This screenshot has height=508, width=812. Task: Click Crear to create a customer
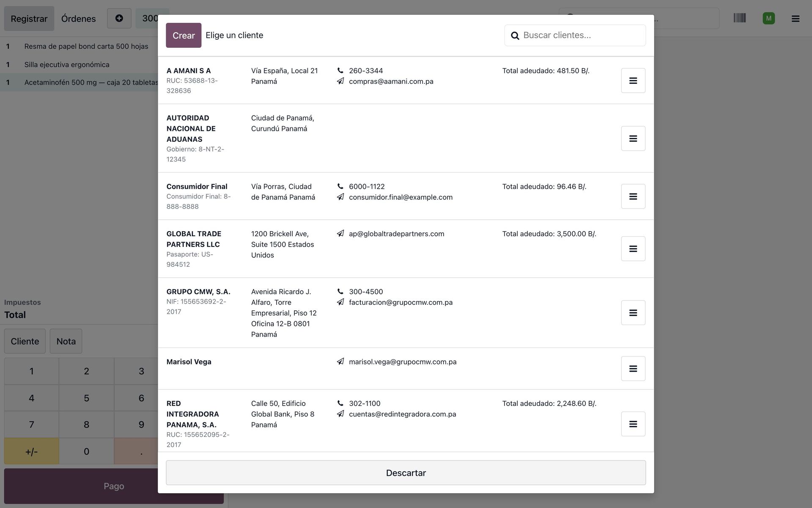point(184,35)
